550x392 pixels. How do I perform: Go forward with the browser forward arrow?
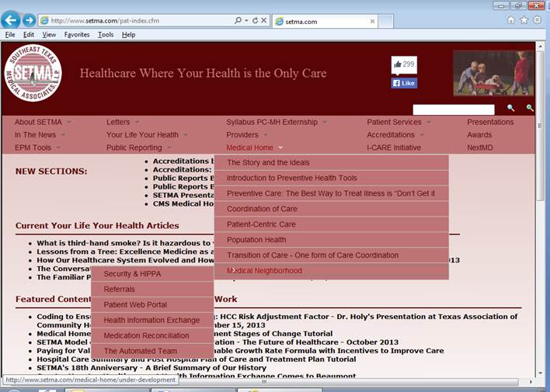[29, 20]
